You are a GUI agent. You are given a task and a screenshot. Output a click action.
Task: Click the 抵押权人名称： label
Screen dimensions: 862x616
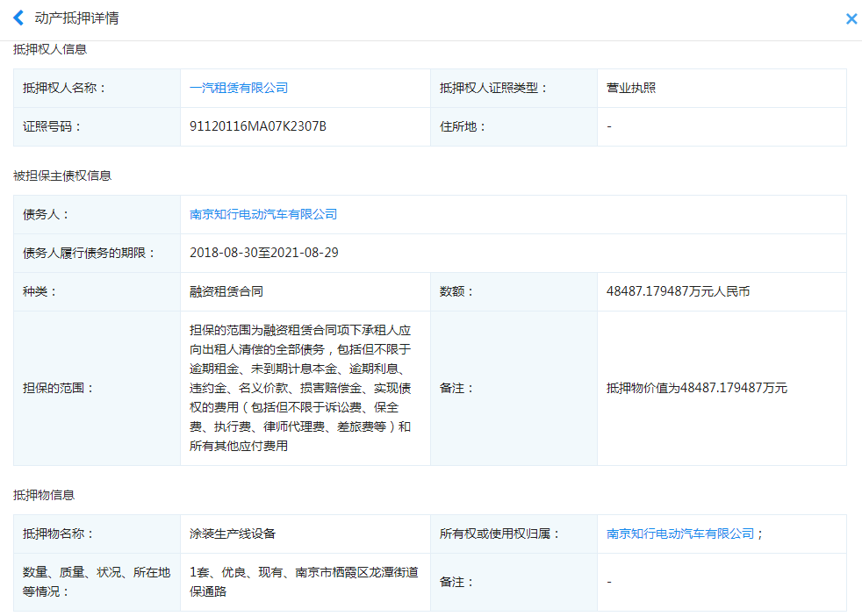click(x=64, y=88)
